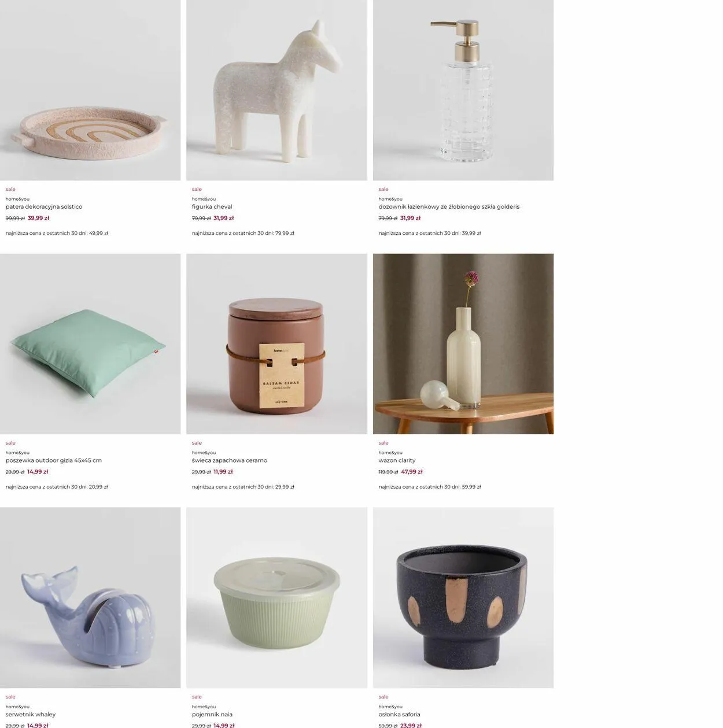The image size is (723, 728).
Task: Open the green naia container image
Action: click(x=276, y=597)
